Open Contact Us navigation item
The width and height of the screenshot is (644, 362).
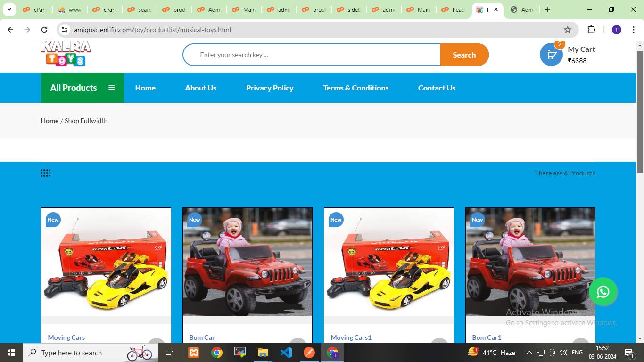437,88
